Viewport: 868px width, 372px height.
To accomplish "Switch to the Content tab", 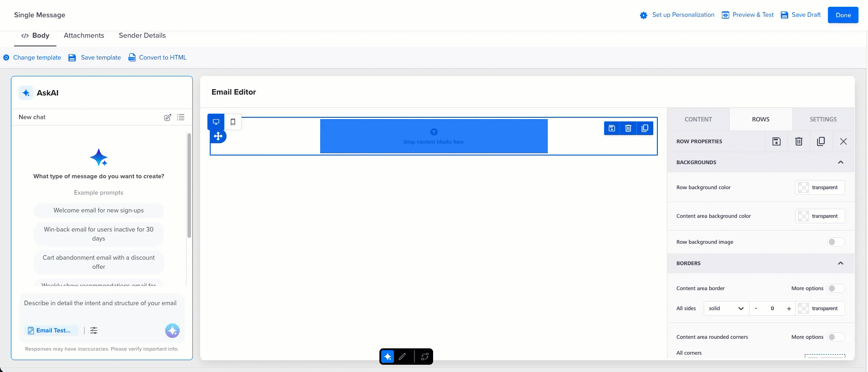I will pos(698,119).
